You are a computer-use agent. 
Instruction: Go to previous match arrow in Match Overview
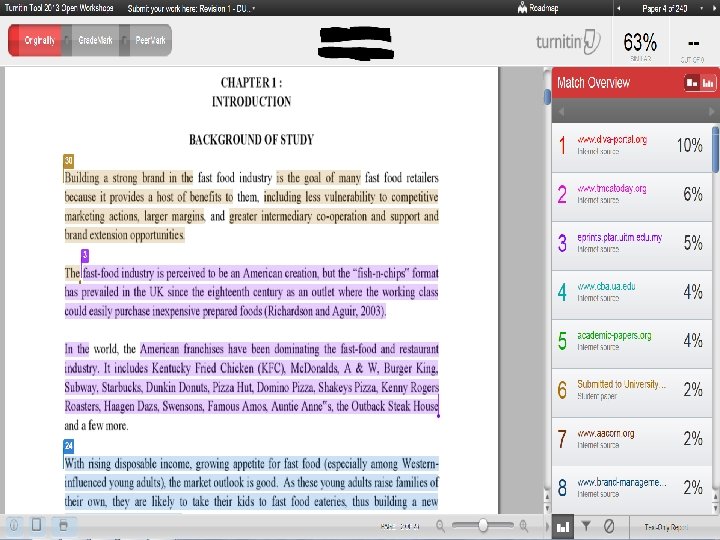point(561,111)
